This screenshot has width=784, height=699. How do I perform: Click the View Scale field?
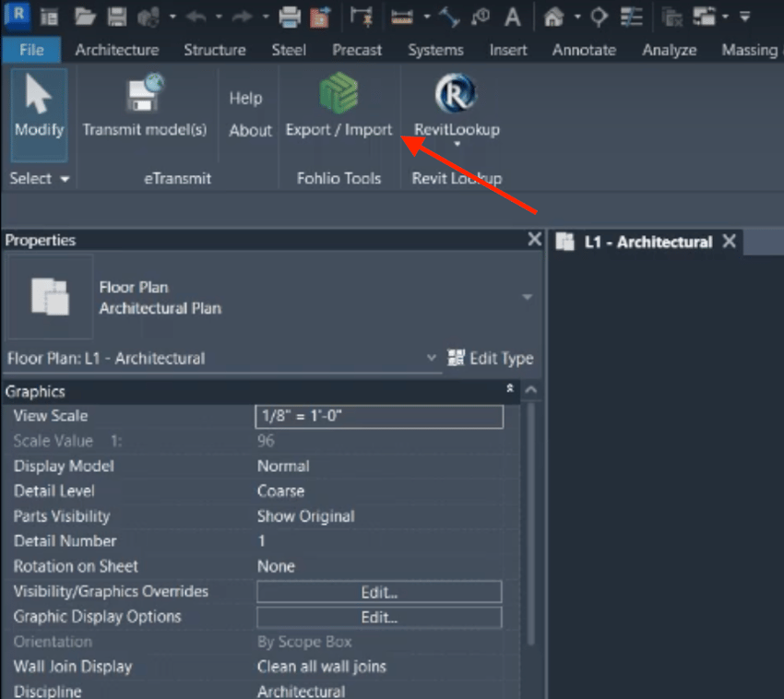pos(378,416)
